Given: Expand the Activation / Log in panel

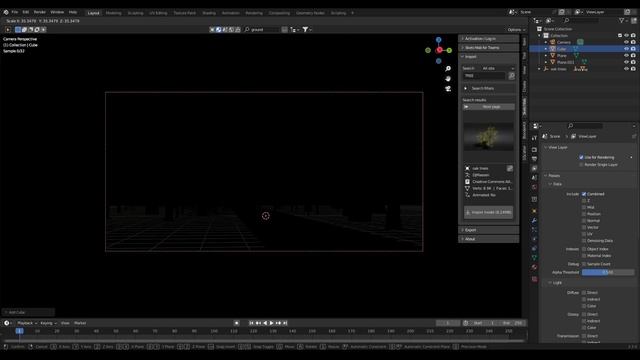Looking at the screenshot, I should click(489, 38).
